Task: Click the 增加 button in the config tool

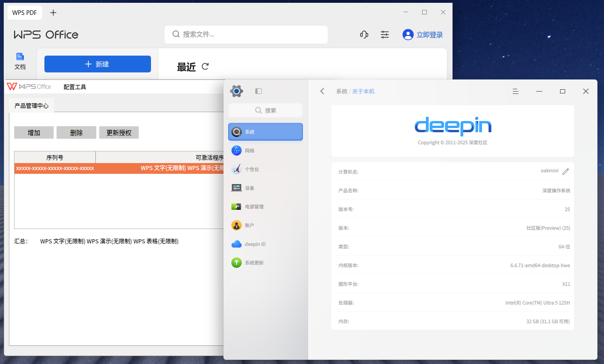Action: [x=34, y=133]
